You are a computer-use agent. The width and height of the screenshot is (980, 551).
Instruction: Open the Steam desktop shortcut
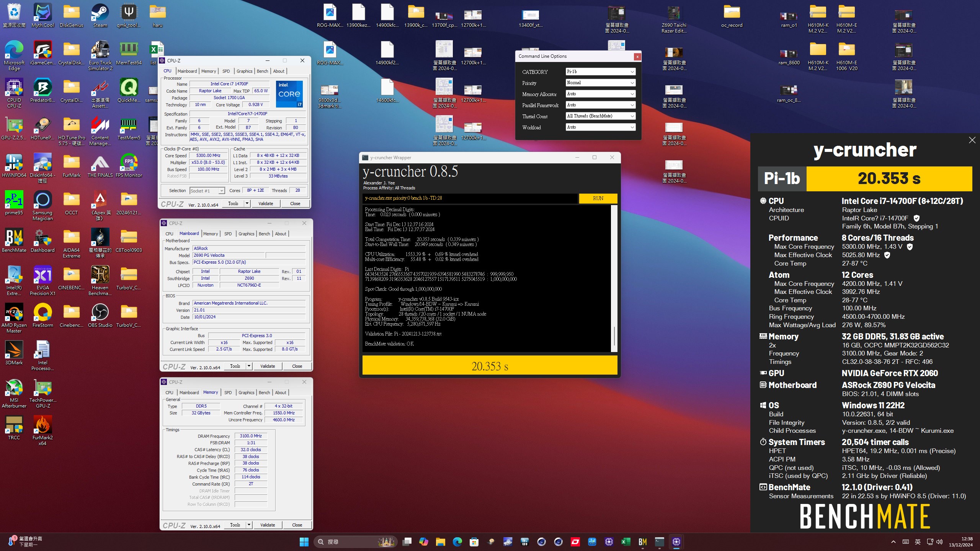[x=100, y=15]
